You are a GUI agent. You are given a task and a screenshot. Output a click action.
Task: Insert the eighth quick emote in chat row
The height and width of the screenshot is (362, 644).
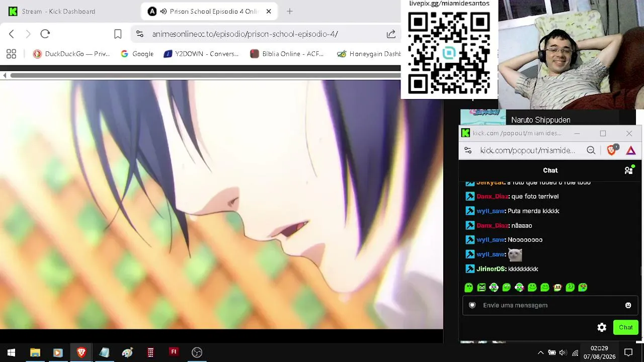point(557,288)
